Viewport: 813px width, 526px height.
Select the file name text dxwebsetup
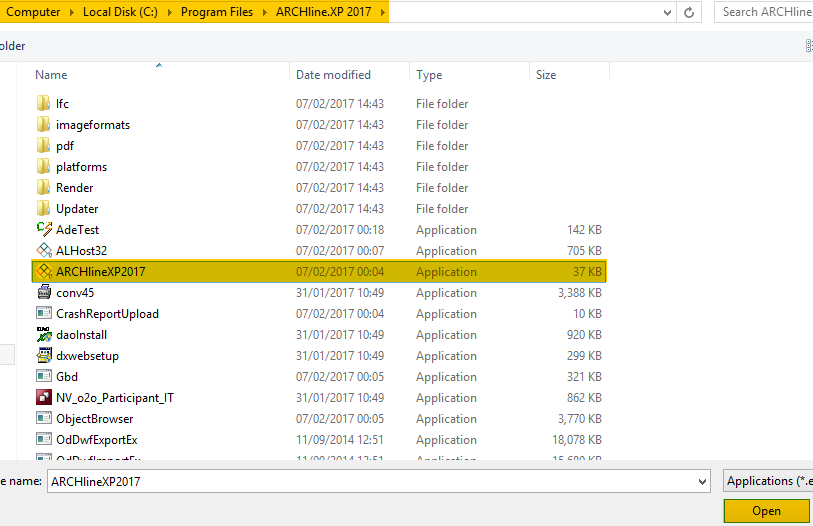(x=88, y=356)
